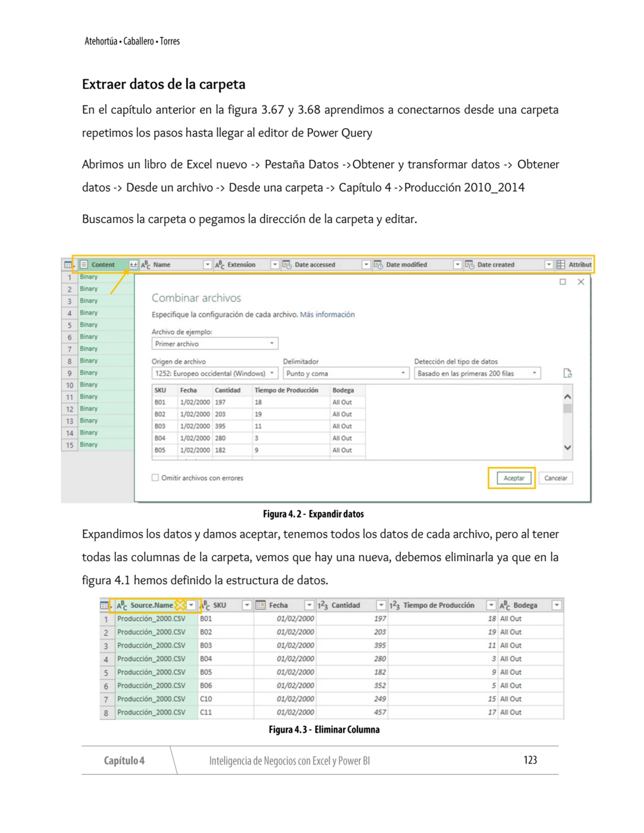This screenshot has height=833, width=644.
Task: Click the table corner icon of lower table
Action: pos(105,605)
